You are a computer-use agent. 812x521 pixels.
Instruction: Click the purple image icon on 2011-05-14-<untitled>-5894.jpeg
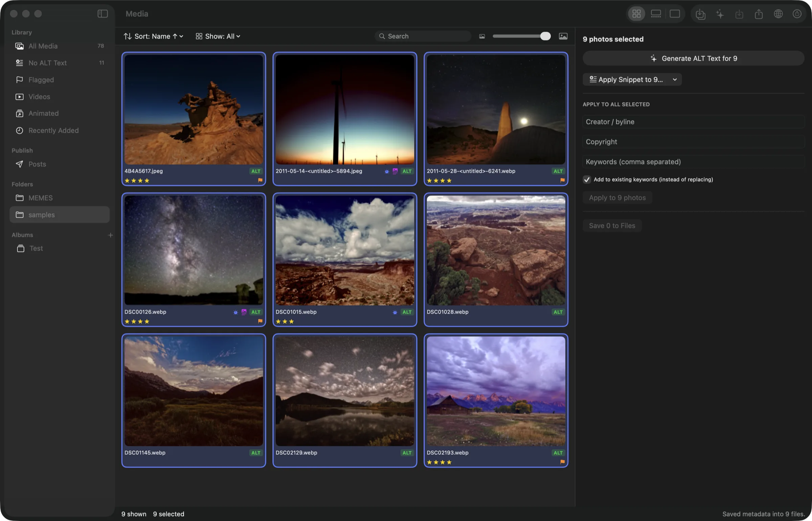click(395, 171)
